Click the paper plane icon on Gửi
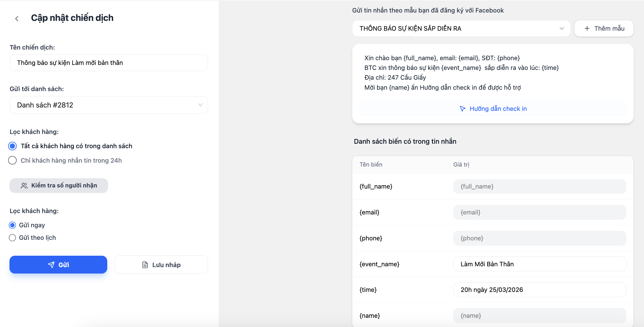 pos(51,265)
